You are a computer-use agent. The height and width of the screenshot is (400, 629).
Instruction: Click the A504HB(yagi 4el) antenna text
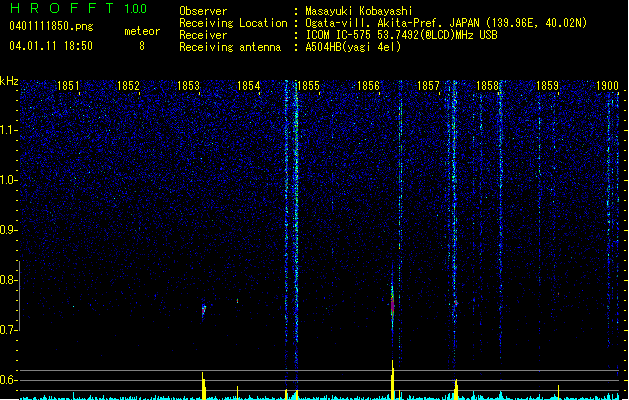pyautogui.click(x=353, y=47)
